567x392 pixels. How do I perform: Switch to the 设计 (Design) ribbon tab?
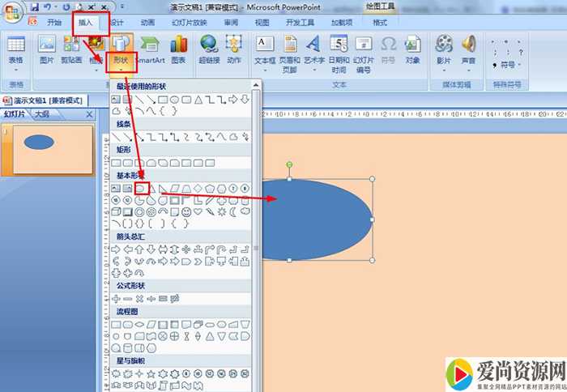tap(117, 23)
